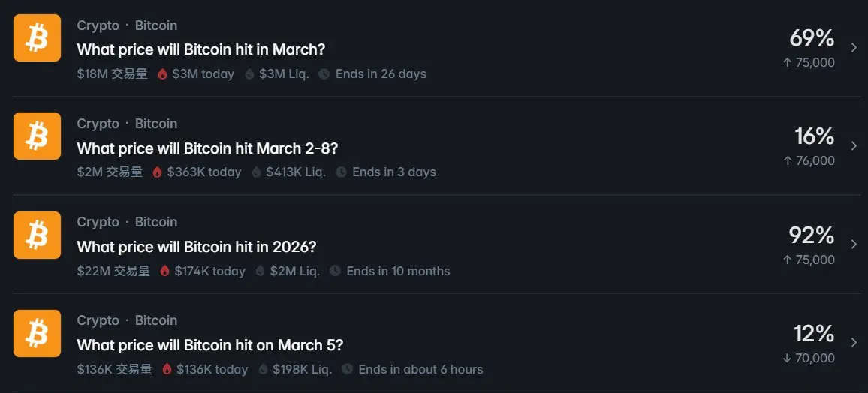Click droplet icon next to $2M Liq.
Screen dimensions: 868x393
click(x=261, y=271)
